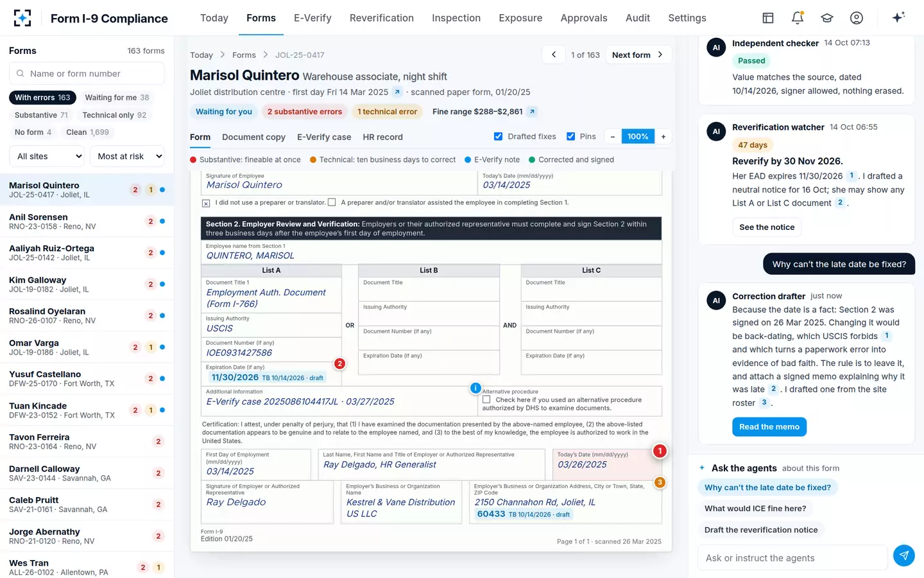This screenshot has width=924, height=578.
Task: Check the alternative procedure box
Action: tap(486, 399)
